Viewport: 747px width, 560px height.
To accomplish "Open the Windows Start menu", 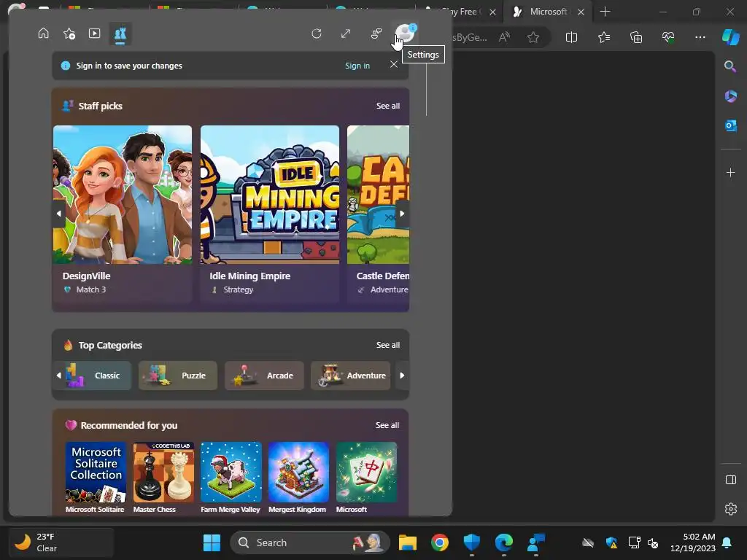I will 212,542.
